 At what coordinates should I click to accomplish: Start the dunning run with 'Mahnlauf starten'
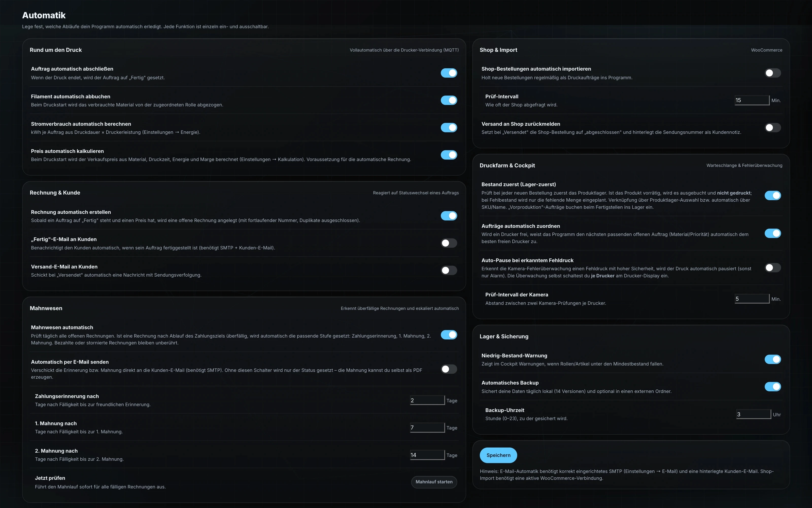tap(434, 482)
